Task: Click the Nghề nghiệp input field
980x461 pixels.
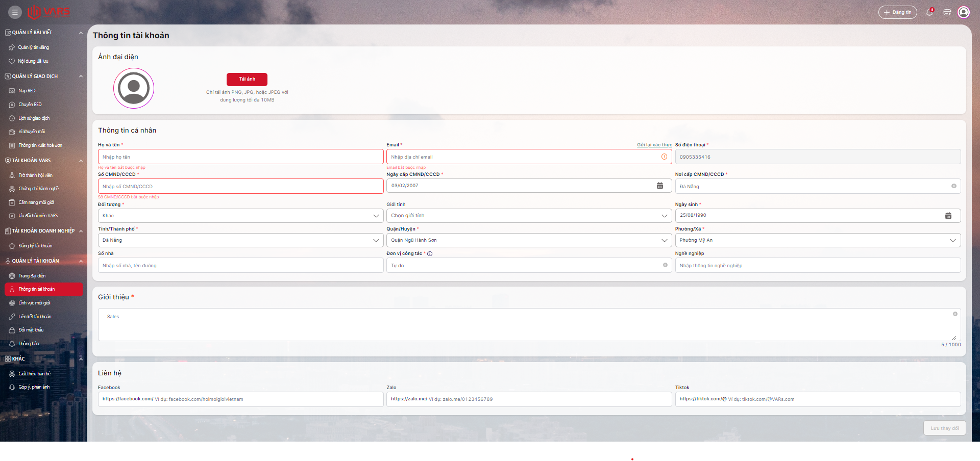Action: pyautogui.click(x=818, y=265)
